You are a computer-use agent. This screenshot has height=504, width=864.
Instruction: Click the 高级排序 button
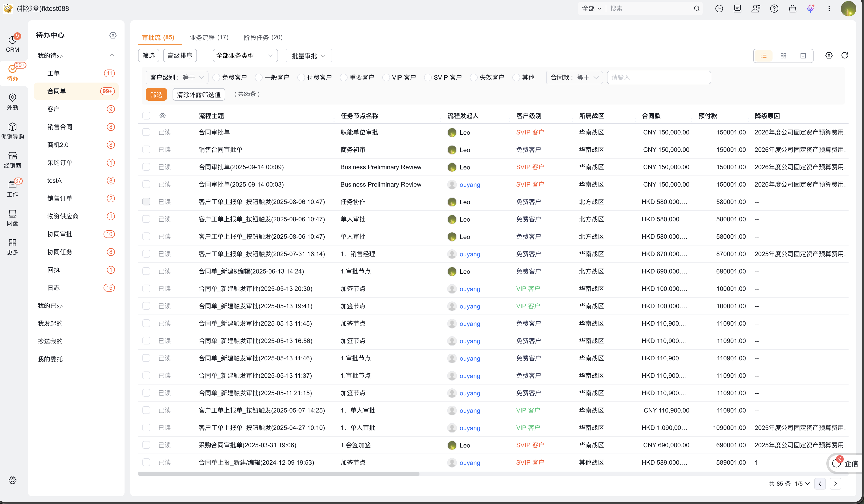[x=180, y=56]
